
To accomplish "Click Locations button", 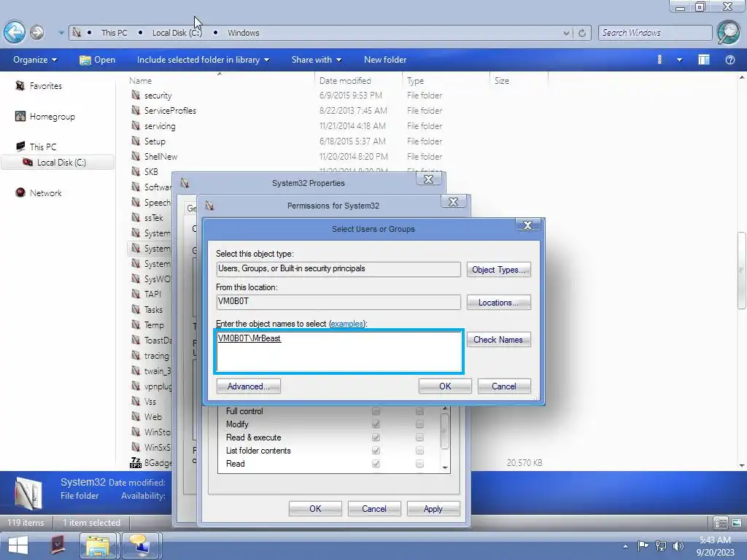I will point(498,303).
